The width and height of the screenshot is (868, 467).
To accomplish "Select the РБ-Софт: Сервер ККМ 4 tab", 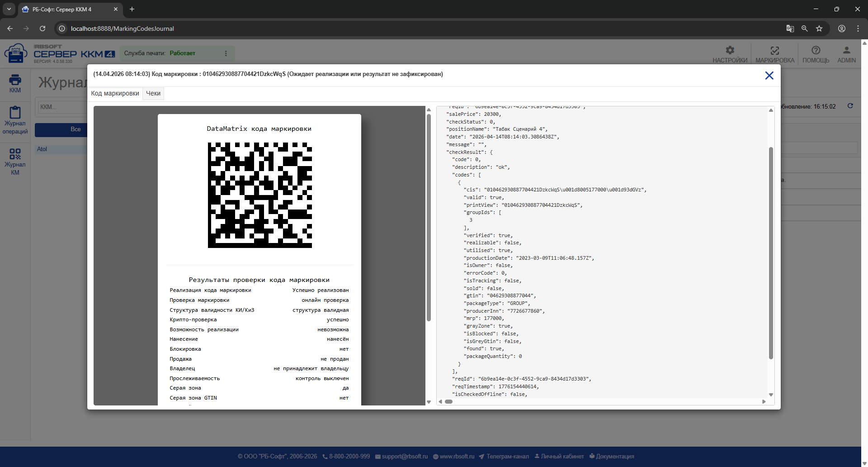I will click(70, 9).
